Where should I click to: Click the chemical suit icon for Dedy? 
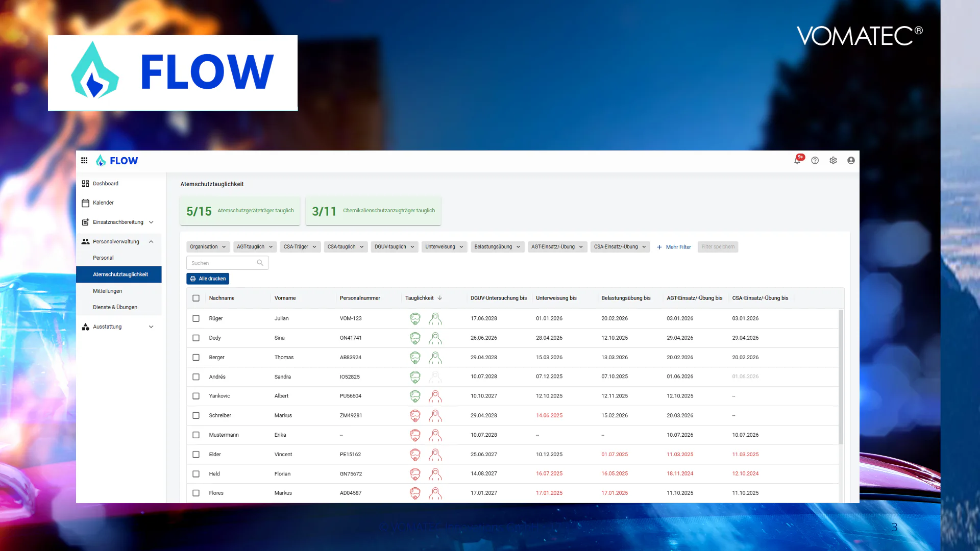435,338
